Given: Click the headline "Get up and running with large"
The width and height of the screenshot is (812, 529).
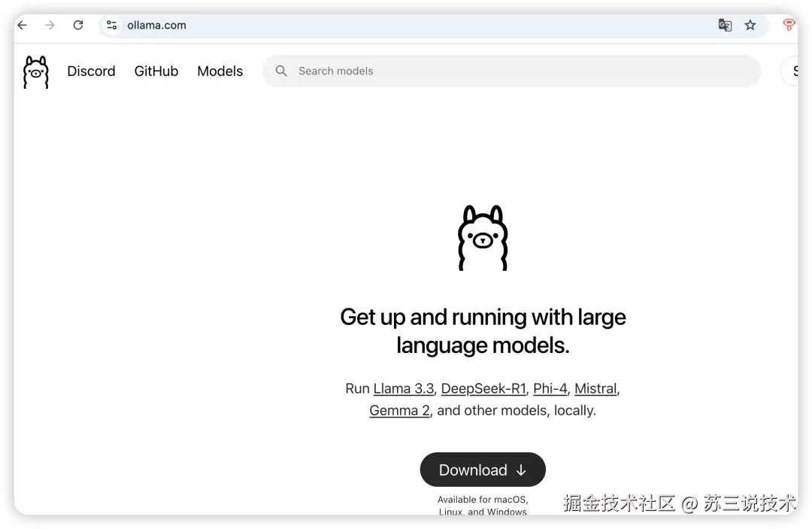Looking at the screenshot, I should click(x=483, y=317).
